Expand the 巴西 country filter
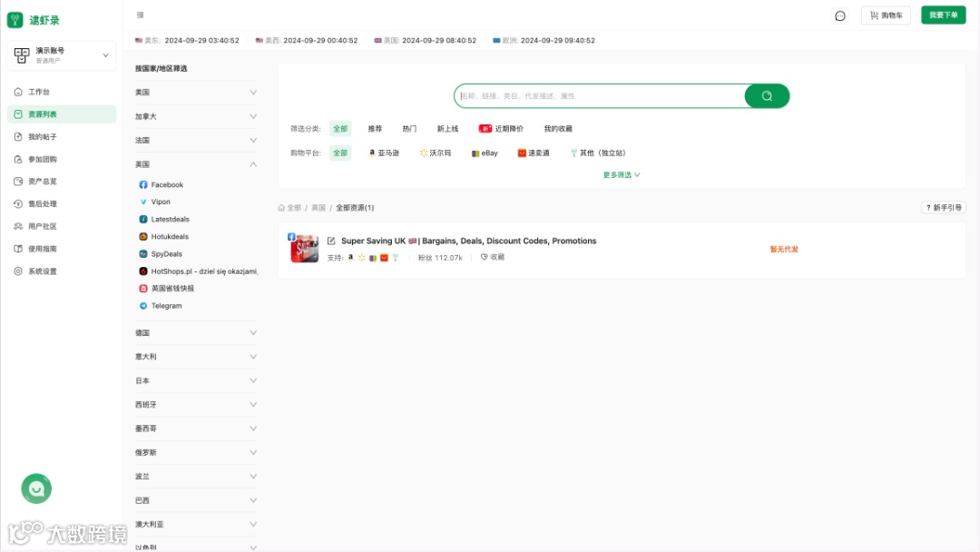This screenshot has height=552, width=980. [196, 501]
